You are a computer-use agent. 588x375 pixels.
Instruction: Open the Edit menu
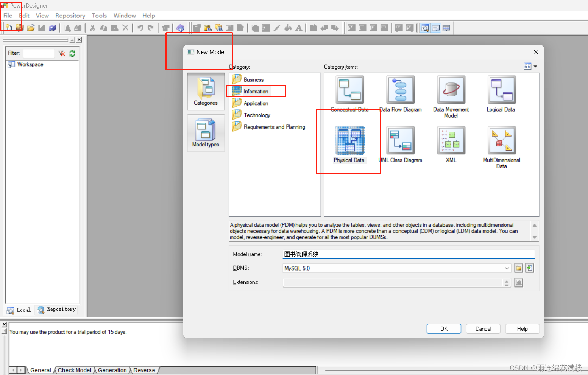point(25,16)
